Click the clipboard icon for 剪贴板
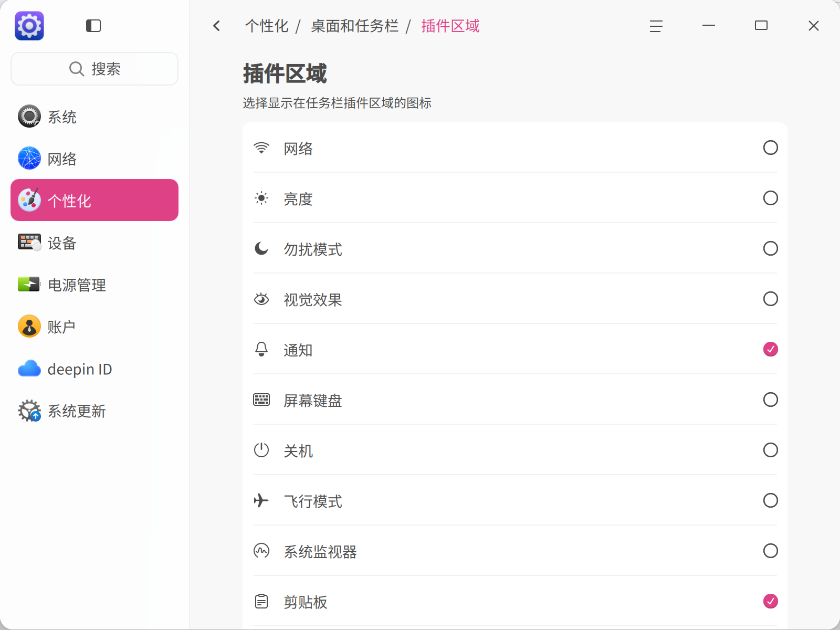Image resolution: width=840 pixels, height=630 pixels. pos(261,601)
